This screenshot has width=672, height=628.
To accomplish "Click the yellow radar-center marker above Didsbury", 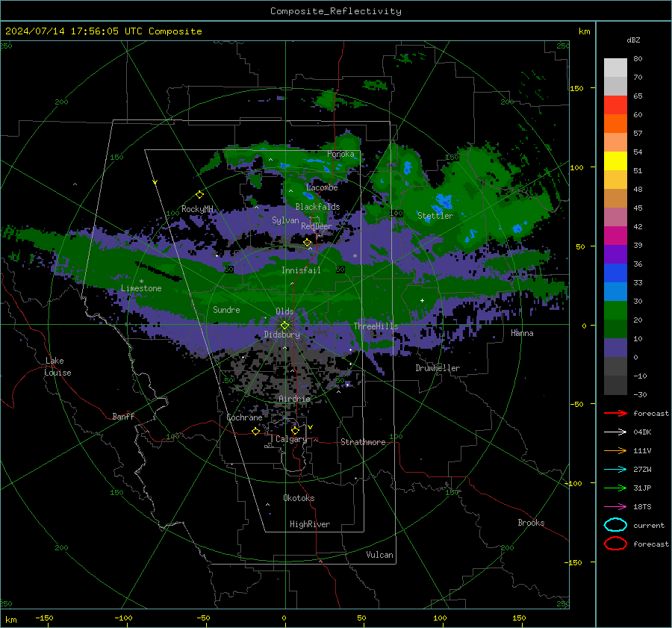I will tap(284, 326).
